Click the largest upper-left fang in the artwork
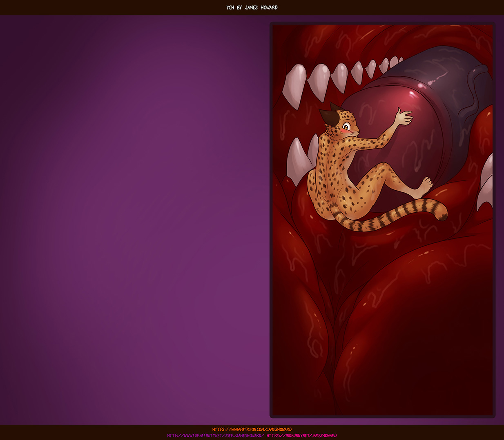 point(295,84)
